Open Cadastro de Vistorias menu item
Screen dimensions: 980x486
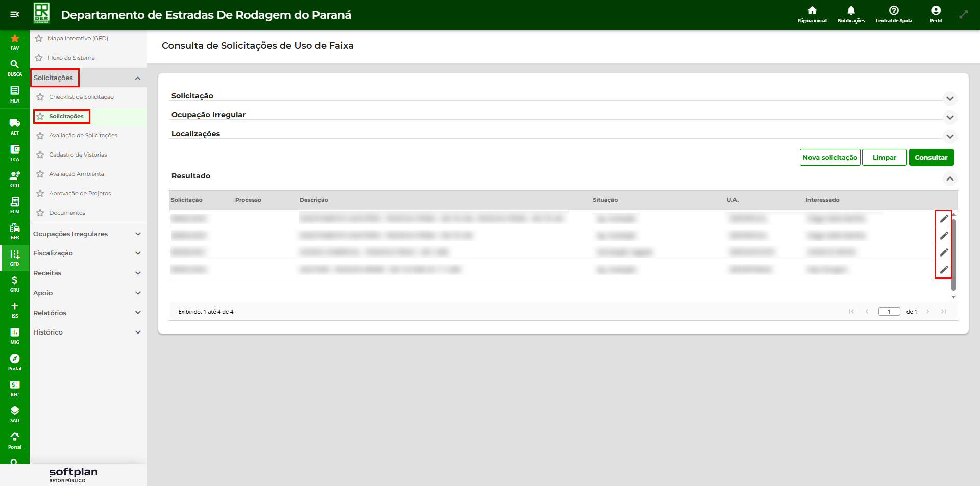pos(78,155)
